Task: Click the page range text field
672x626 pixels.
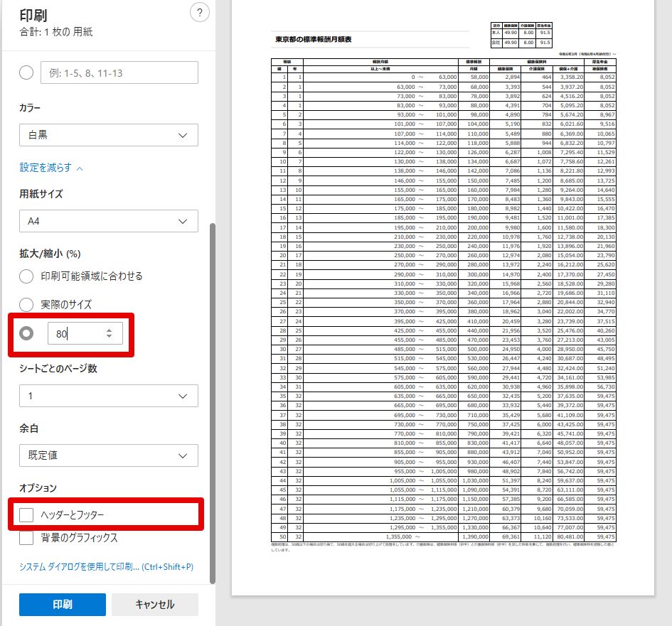Action: pos(119,72)
